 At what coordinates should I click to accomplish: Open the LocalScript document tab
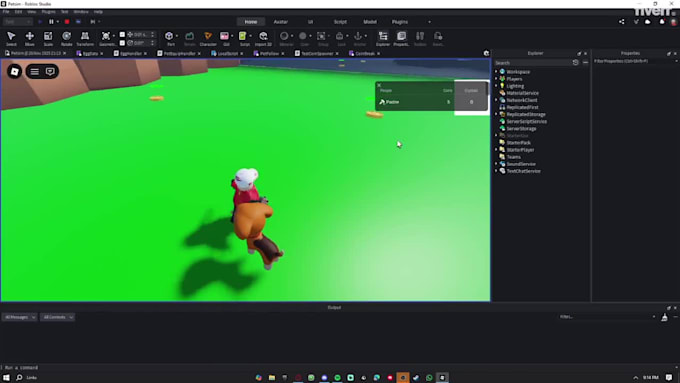(227, 53)
